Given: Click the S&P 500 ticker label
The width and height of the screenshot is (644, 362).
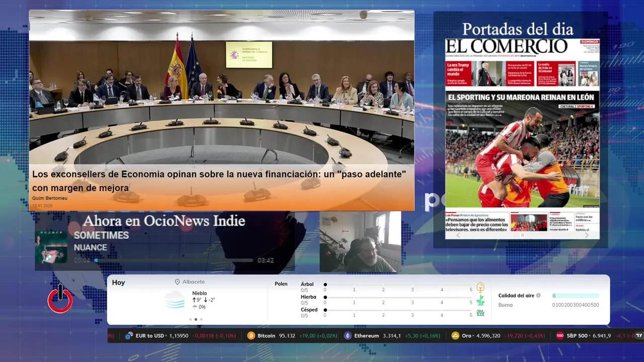Looking at the screenshot, I should tap(577, 336).
